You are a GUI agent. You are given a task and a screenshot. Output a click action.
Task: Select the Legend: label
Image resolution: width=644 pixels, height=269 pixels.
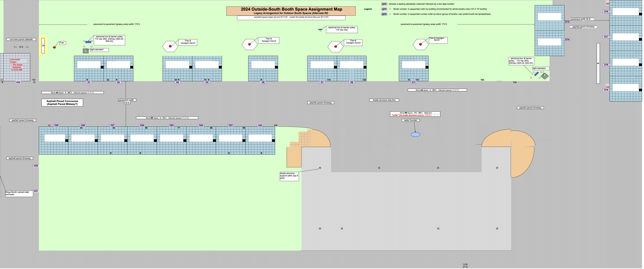click(x=368, y=9)
